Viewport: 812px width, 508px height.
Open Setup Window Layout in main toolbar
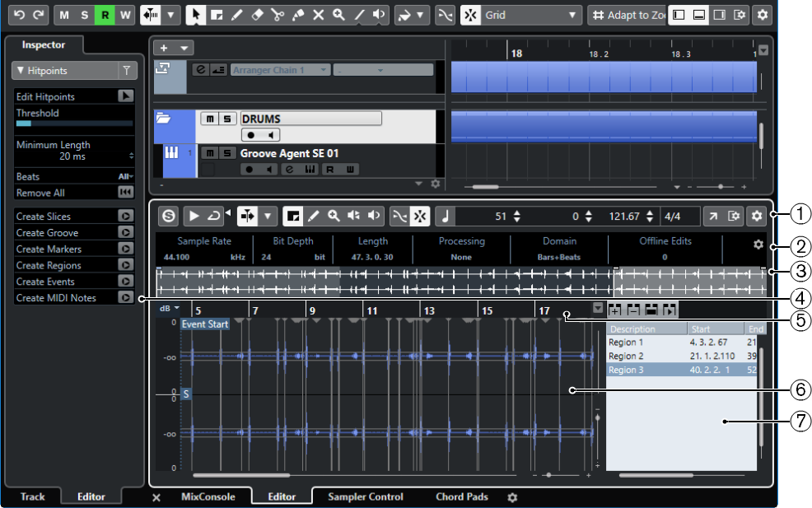click(x=740, y=15)
